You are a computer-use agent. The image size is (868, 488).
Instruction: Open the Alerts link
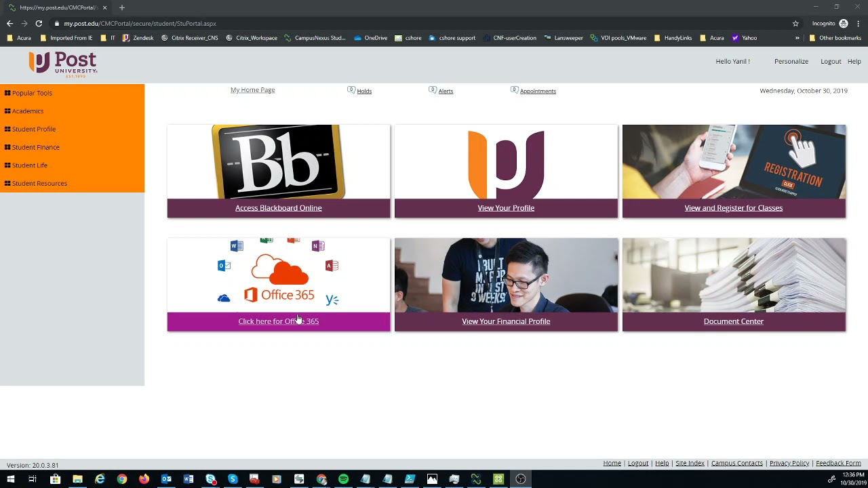tap(446, 91)
